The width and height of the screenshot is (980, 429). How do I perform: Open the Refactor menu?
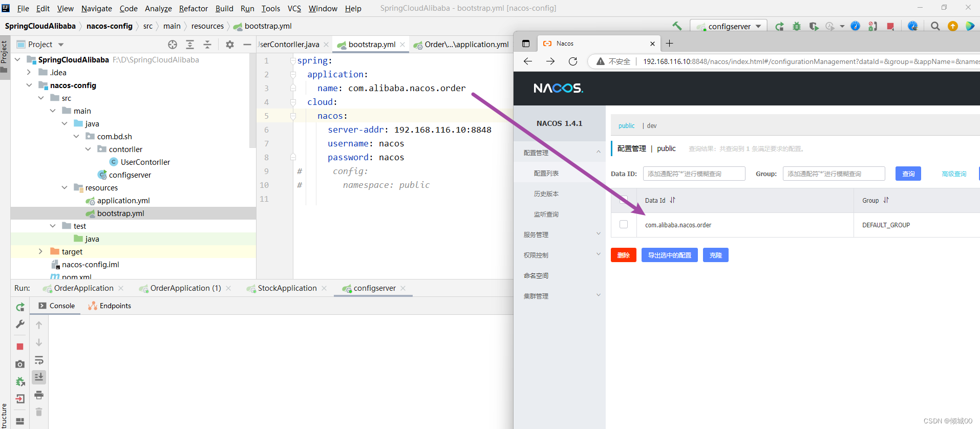pos(193,8)
